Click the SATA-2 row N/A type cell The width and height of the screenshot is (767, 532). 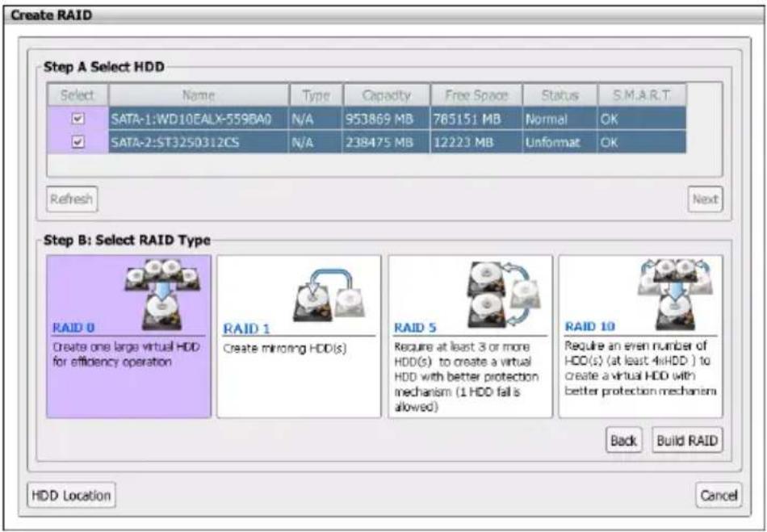point(316,142)
